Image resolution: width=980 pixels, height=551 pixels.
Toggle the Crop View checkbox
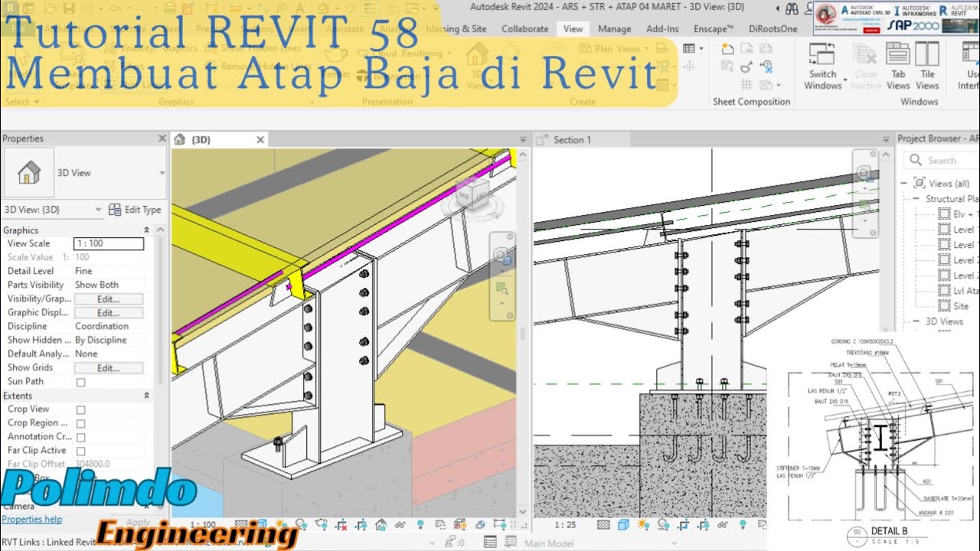point(80,409)
